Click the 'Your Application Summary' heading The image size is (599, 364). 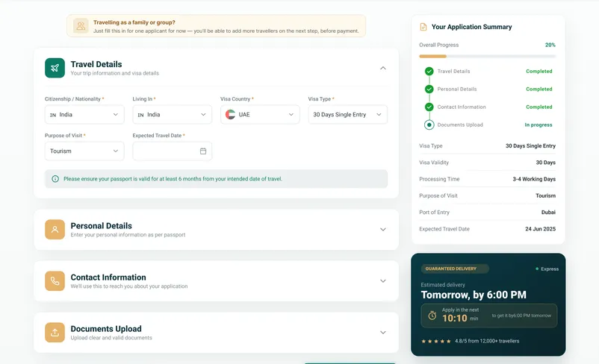[472, 27]
